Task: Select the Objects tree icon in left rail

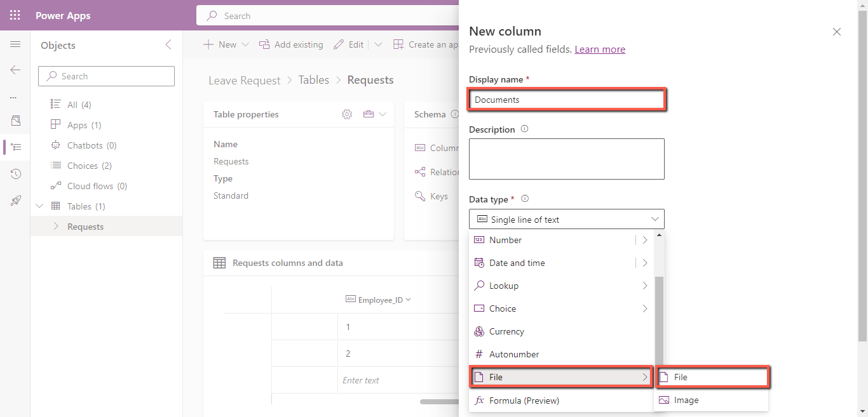Action: pyautogui.click(x=16, y=147)
